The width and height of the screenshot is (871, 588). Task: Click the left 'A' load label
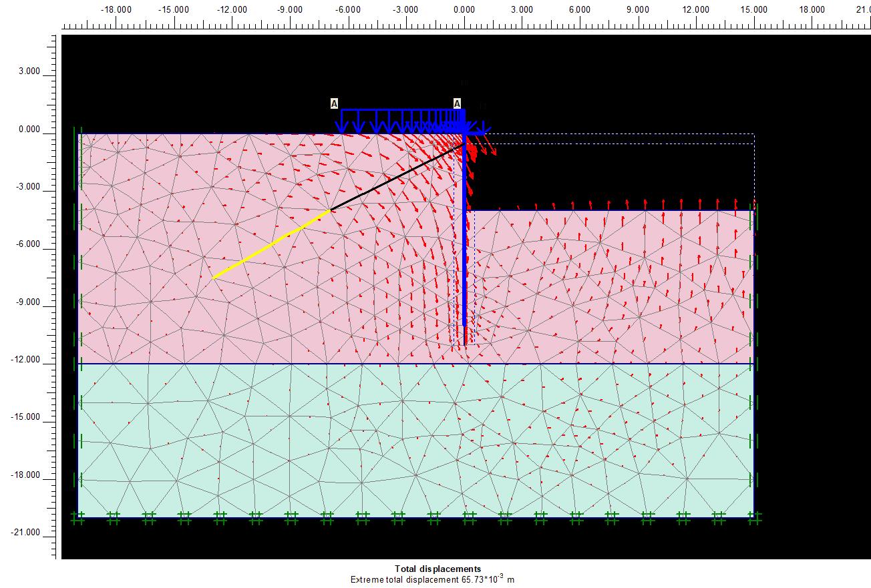point(334,103)
